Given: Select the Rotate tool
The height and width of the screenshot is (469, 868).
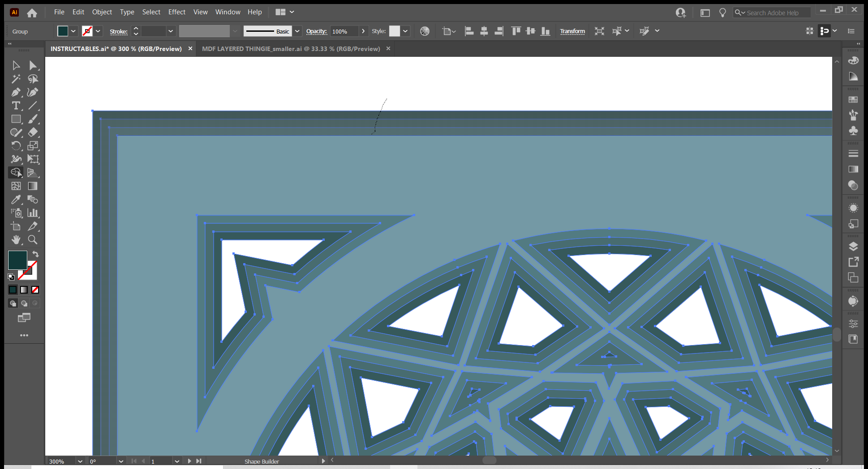Looking at the screenshot, I should pos(16,146).
